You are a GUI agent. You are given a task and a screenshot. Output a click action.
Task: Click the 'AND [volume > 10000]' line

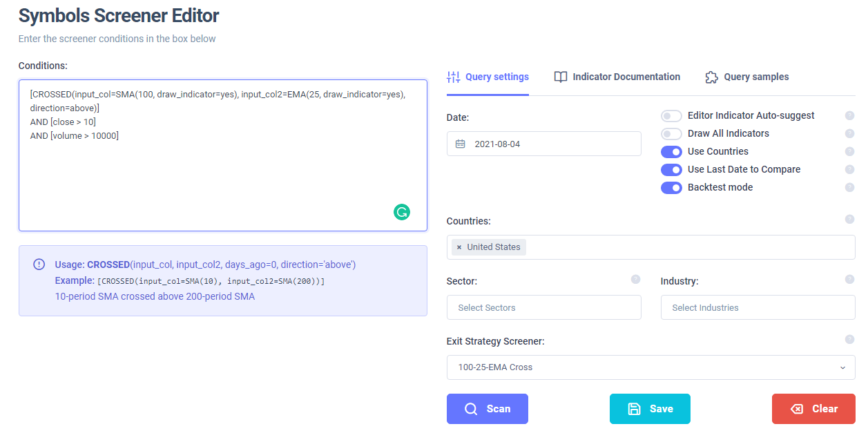75,136
